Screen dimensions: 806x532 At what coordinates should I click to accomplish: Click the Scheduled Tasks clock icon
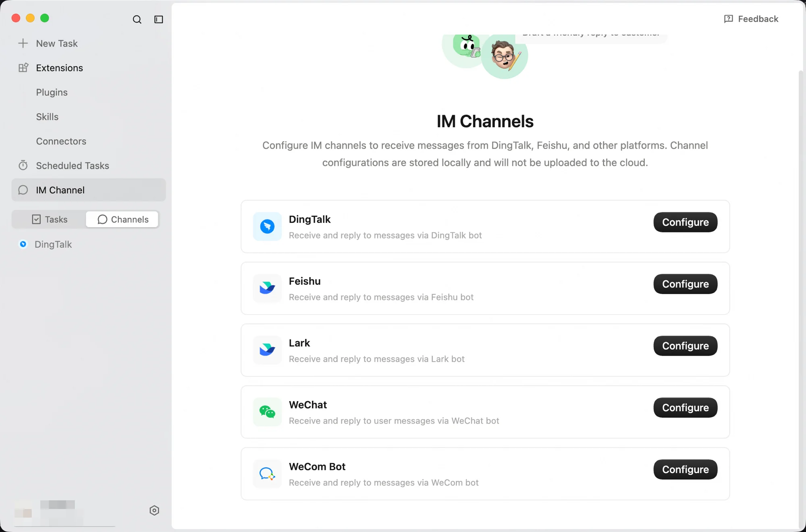(23, 166)
